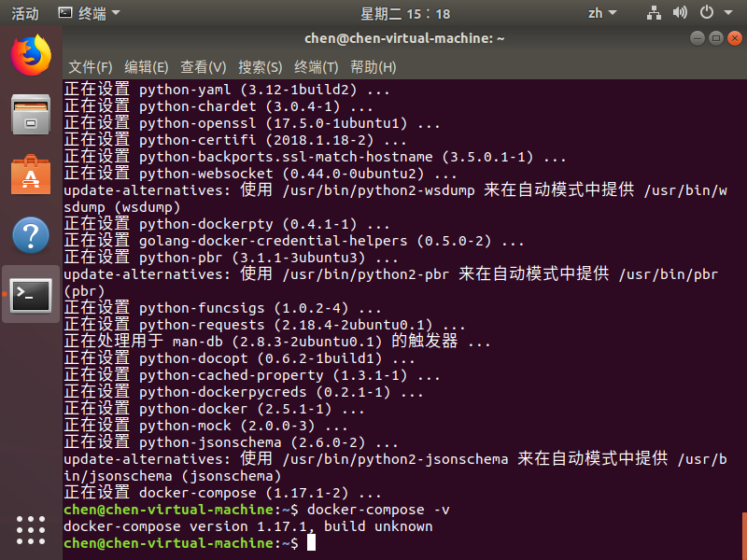747x560 pixels.
Task: Click the 'python-certifi (2018.1.18-2)' line
Action: pyautogui.click(x=235, y=140)
